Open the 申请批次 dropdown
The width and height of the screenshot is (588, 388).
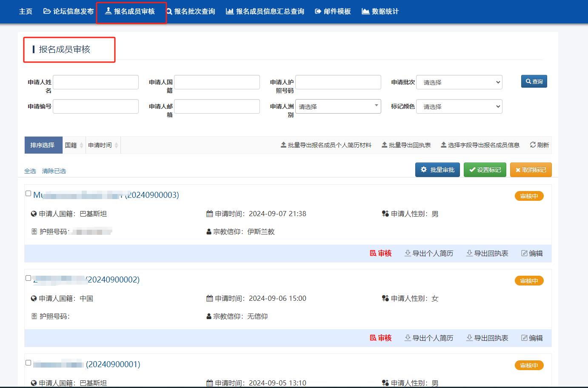coord(459,82)
